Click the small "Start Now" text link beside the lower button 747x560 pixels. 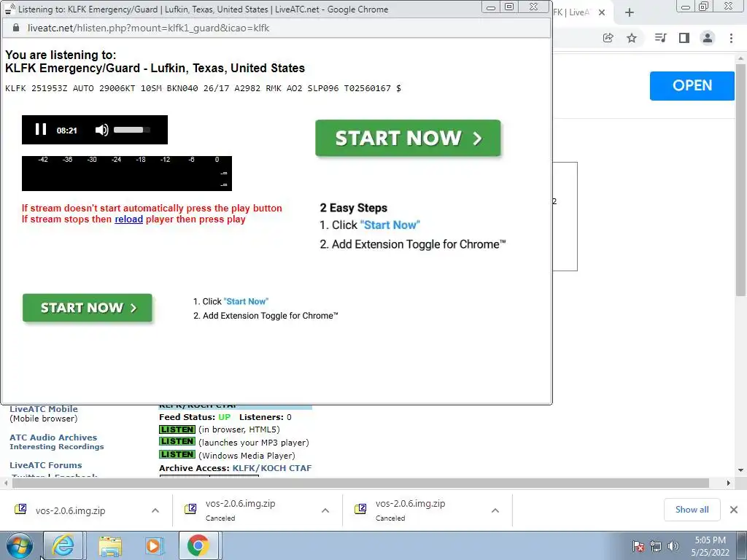click(x=246, y=301)
